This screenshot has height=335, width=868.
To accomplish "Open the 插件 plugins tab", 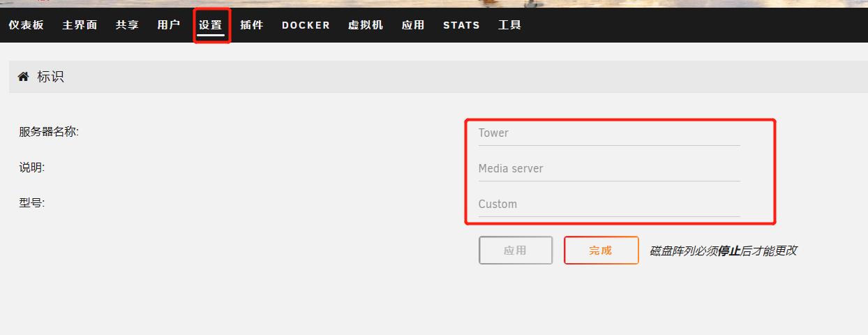I will [251, 25].
